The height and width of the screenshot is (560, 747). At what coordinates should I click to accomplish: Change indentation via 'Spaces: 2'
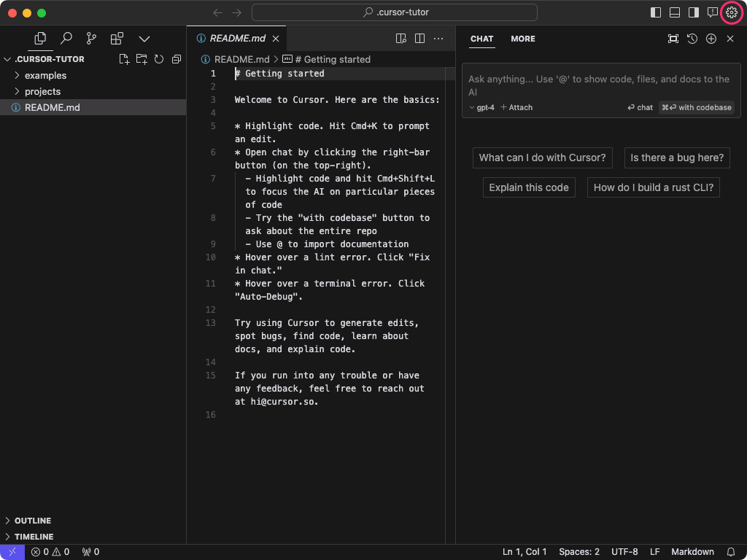click(x=578, y=552)
